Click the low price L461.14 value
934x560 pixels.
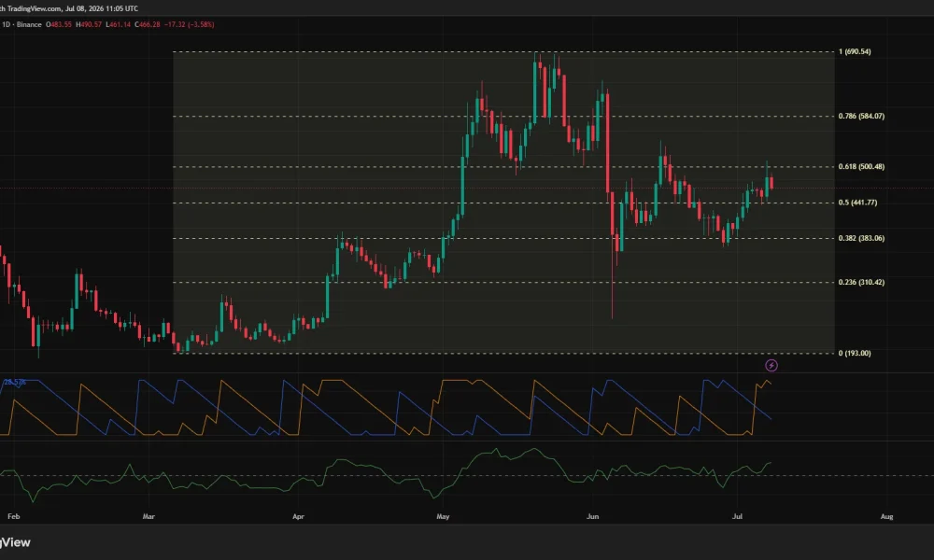pos(118,25)
